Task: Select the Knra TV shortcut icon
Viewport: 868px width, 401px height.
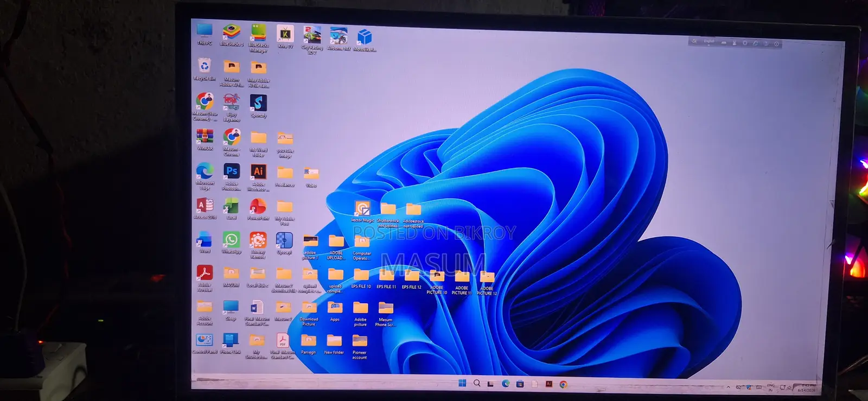Action: pos(285,37)
